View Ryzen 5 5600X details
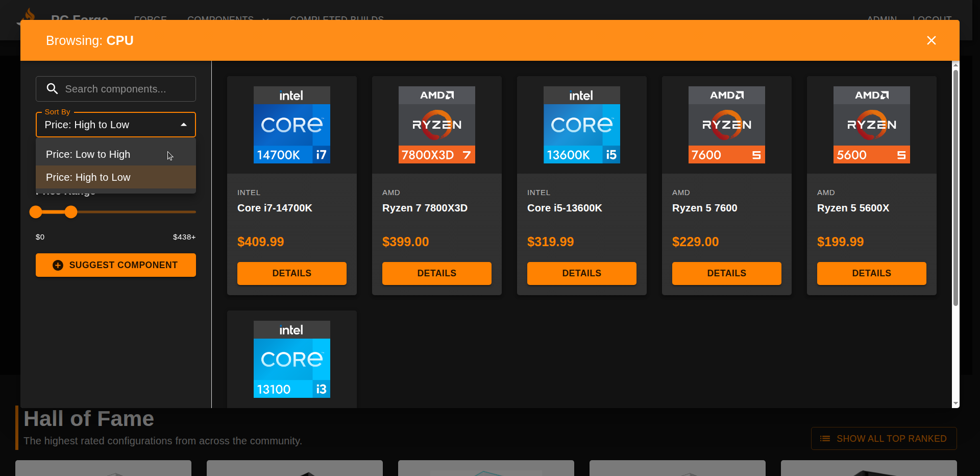The width and height of the screenshot is (980, 476). pyautogui.click(x=871, y=273)
